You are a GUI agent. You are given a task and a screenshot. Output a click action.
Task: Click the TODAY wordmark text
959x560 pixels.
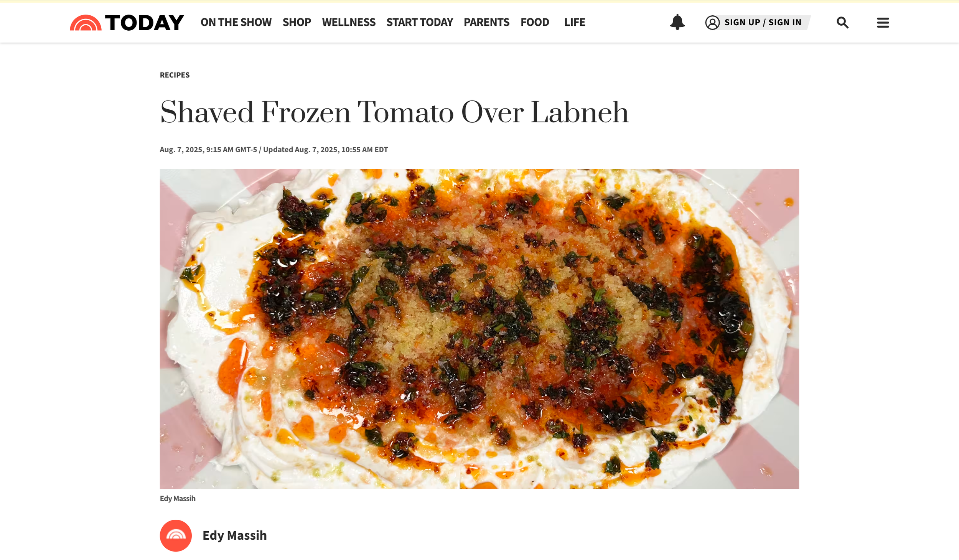tap(145, 23)
